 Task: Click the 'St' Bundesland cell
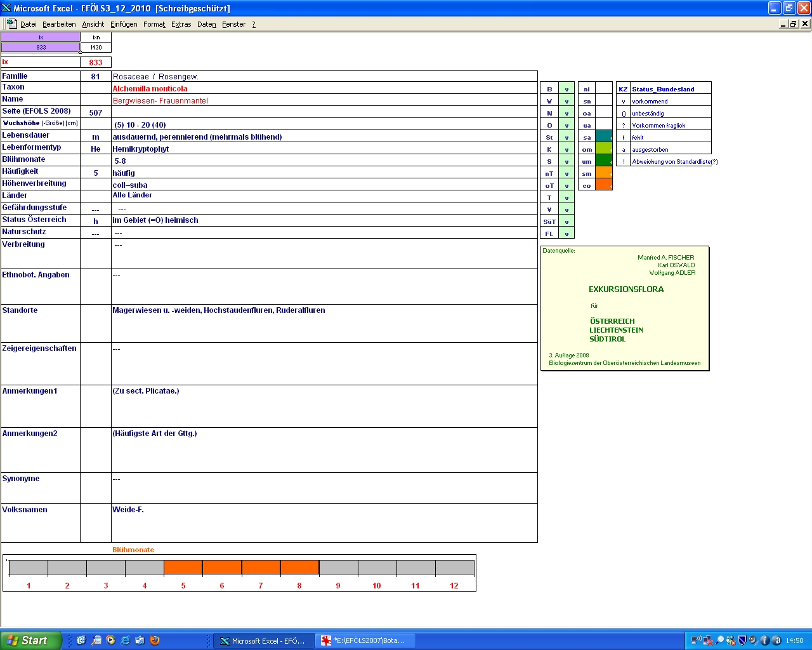[x=549, y=137]
